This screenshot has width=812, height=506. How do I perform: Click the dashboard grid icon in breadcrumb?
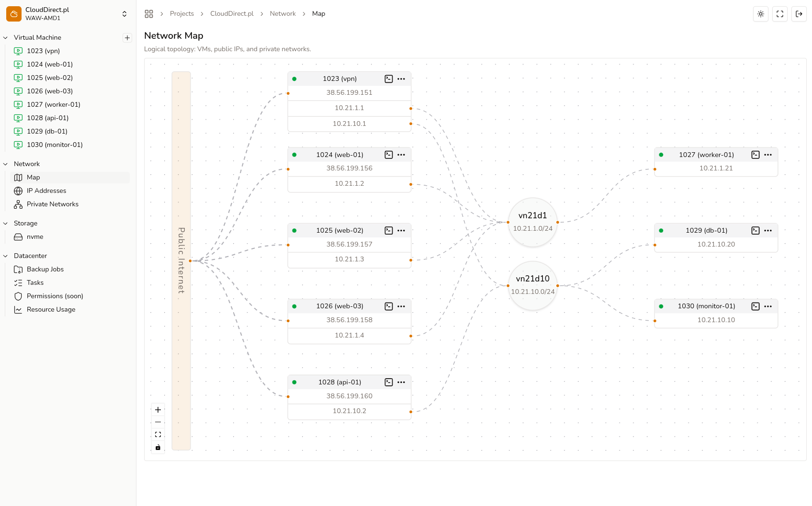[149, 14]
